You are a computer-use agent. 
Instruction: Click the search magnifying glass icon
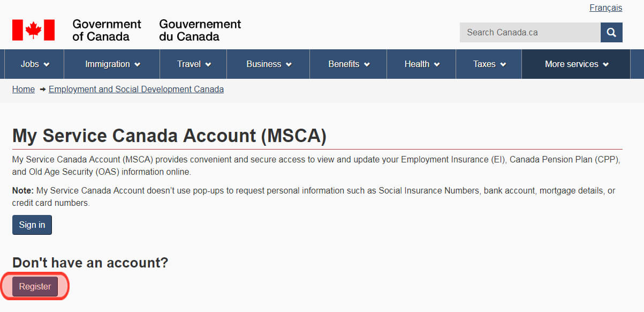pos(611,32)
